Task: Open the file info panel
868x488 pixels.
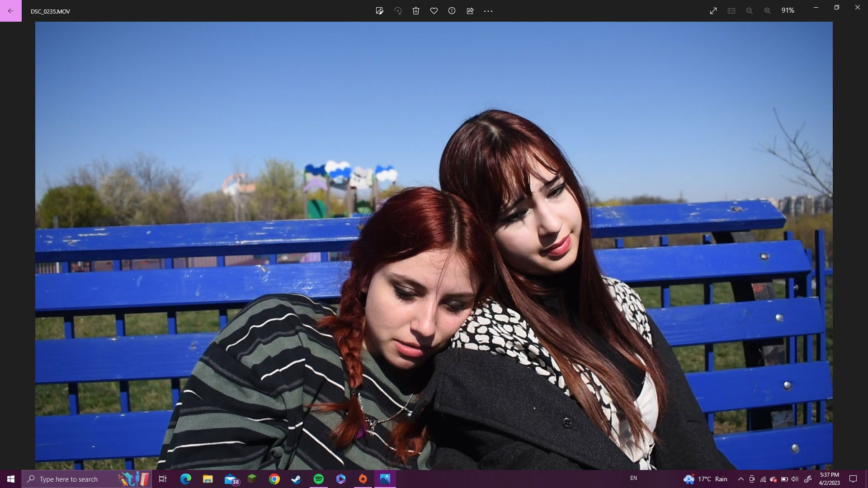Action: tap(452, 11)
